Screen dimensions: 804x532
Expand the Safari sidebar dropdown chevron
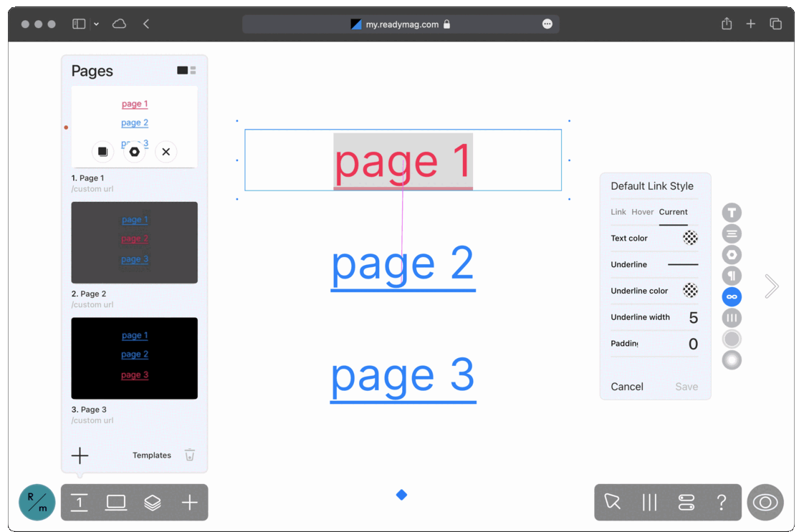[x=97, y=24]
